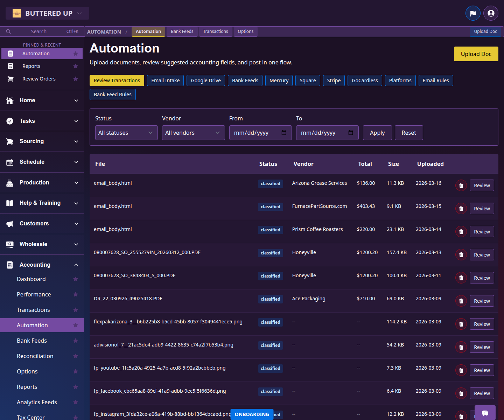Toggle the star beside Dashboard

click(x=76, y=279)
